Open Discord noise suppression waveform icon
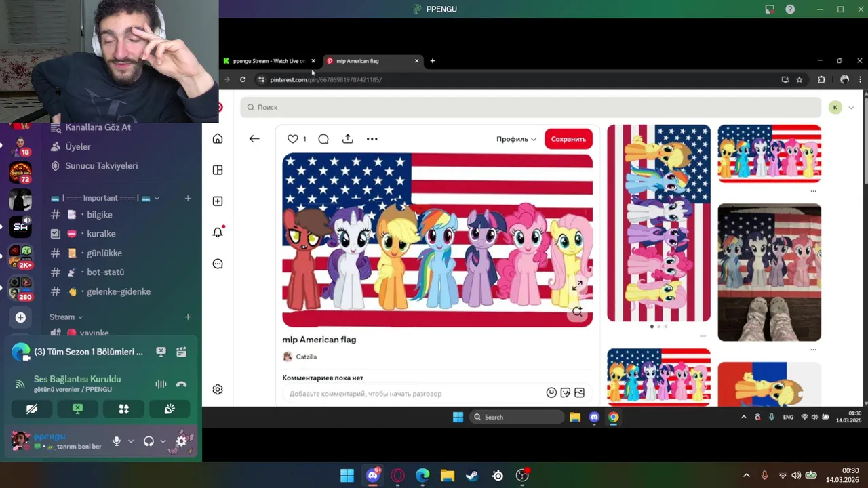 (x=161, y=384)
